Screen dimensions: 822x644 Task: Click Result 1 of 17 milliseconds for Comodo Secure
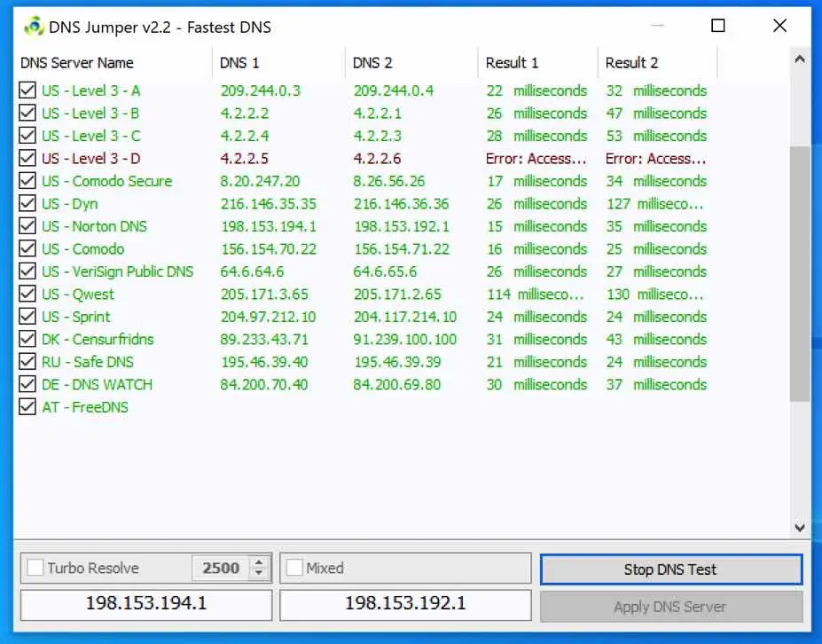pyautogui.click(x=536, y=181)
